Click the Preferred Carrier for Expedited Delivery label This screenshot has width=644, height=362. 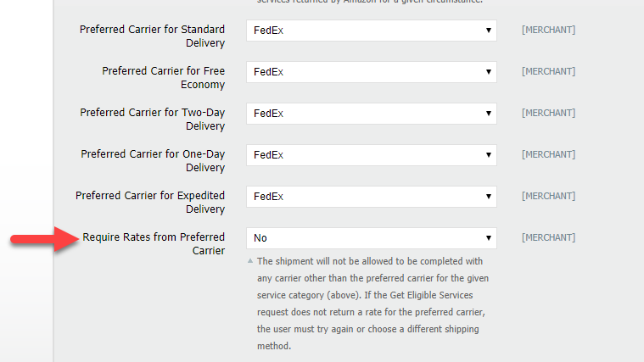coord(150,203)
